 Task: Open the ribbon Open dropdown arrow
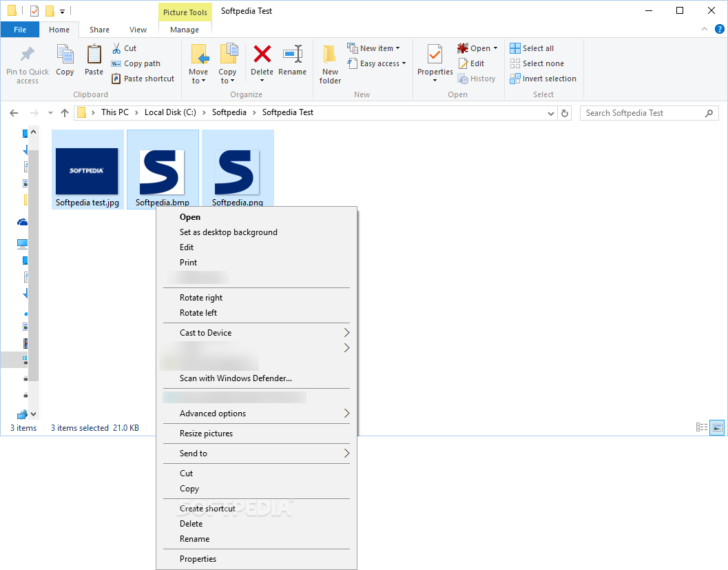pos(495,48)
